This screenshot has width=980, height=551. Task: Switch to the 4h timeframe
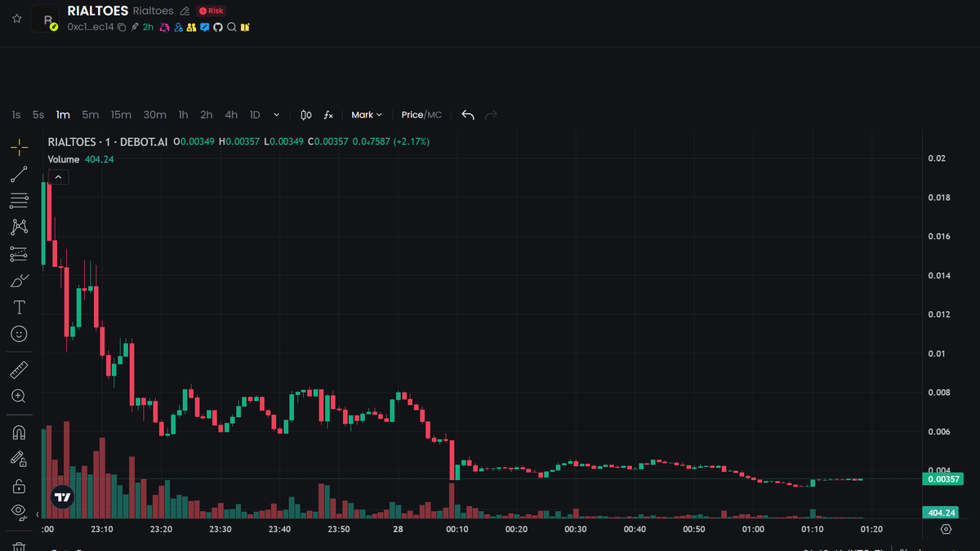click(x=231, y=115)
